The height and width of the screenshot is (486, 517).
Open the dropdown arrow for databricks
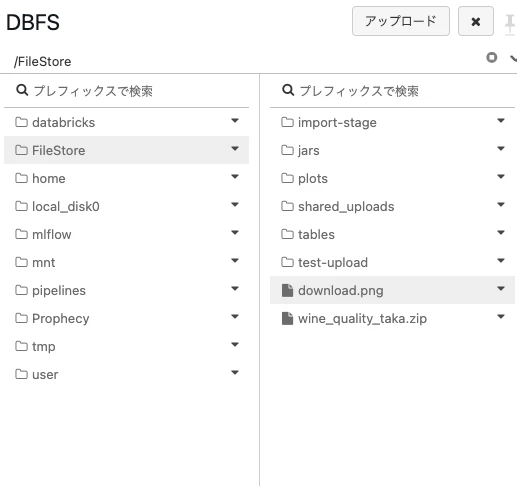coord(235,120)
